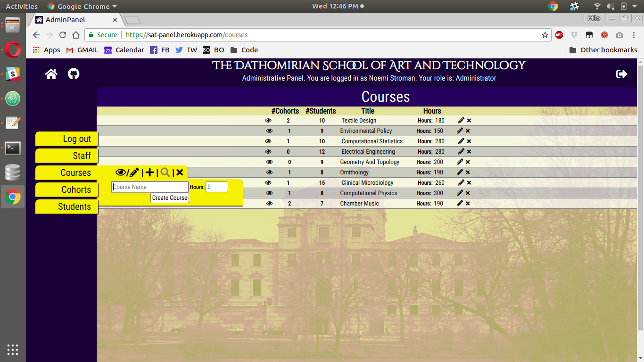Launch Opera from the dock

[13, 49]
